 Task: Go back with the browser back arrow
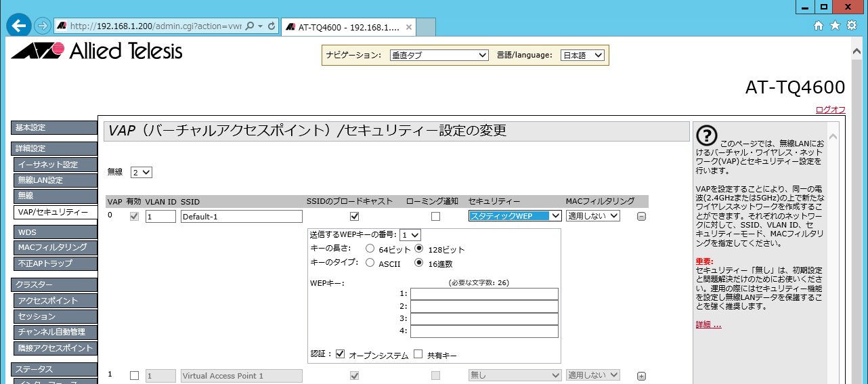click(x=19, y=25)
